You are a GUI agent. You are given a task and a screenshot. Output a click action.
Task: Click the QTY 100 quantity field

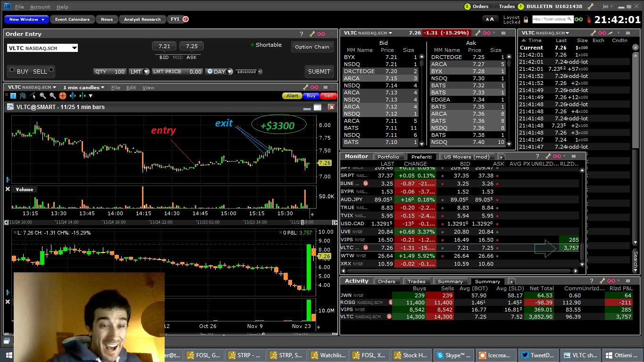[x=110, y=72]
